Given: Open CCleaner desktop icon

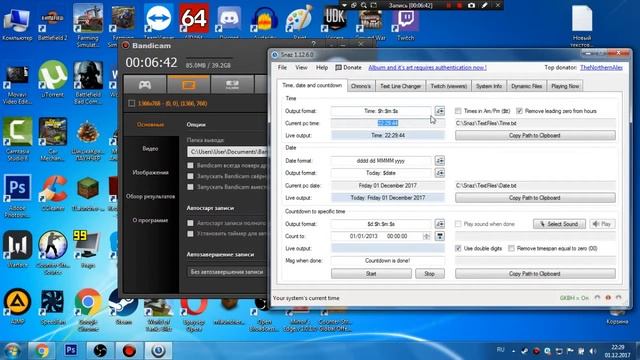Looking at the screenshot, I should click(x=53, y=193).
